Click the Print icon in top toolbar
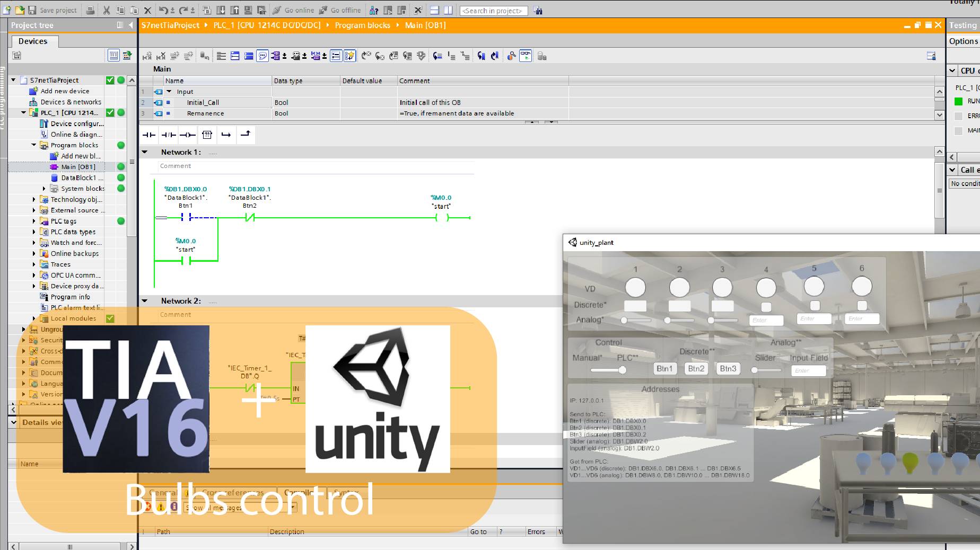Image resolution: width=980 pixels, height=550 pixels. click(90, 10)
